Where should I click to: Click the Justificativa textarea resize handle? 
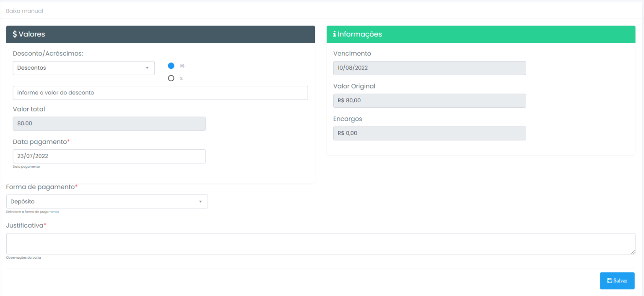click(633, 252)
